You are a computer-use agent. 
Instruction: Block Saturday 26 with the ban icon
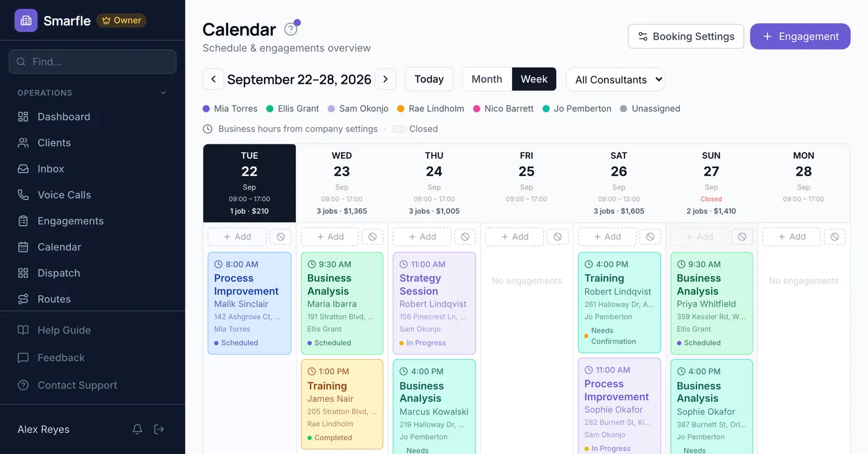coord(650,237)
